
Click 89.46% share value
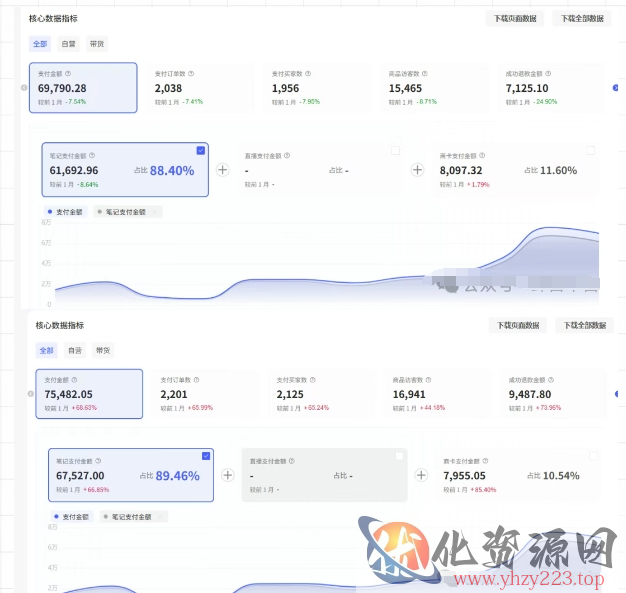178,476
